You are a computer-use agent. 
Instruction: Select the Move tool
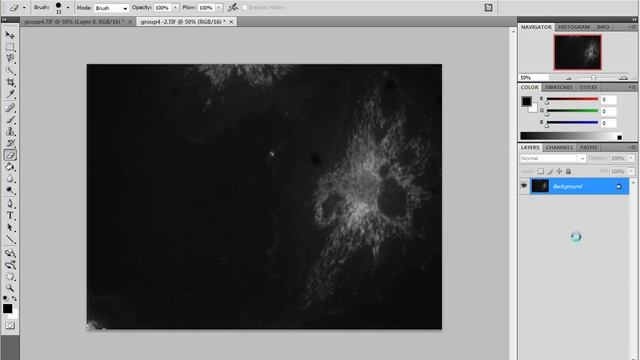tap(10, 35)
